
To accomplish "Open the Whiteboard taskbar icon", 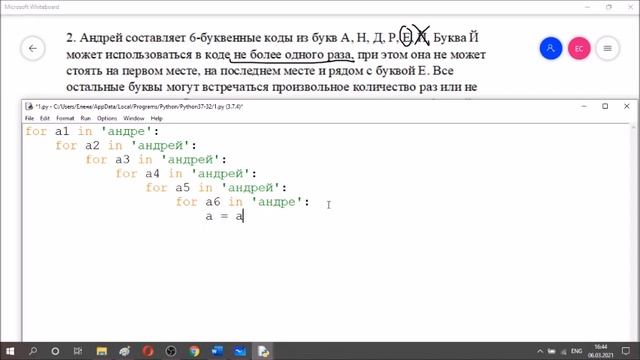I will tap(240, 351).
